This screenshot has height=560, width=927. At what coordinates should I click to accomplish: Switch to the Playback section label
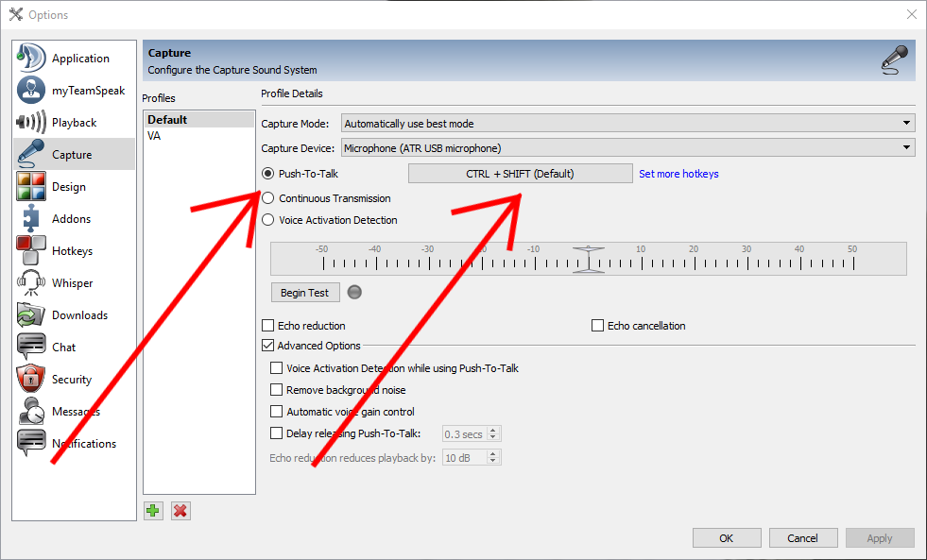74,122
